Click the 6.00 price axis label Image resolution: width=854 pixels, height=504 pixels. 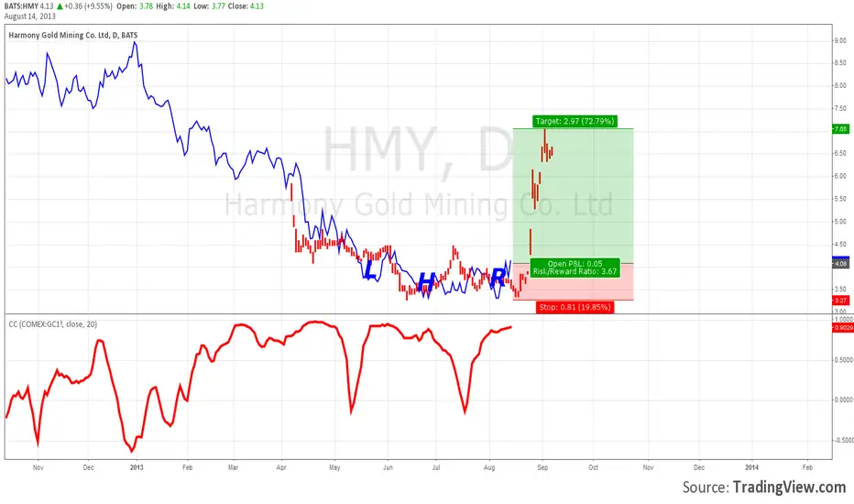(840, 176)
